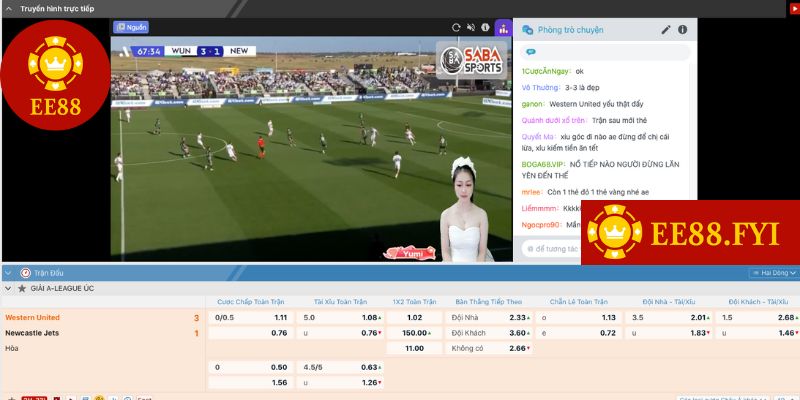Select 1X2 away win odds 150.00
This screenshot has width=800, height=400.
tap(414, 333)
